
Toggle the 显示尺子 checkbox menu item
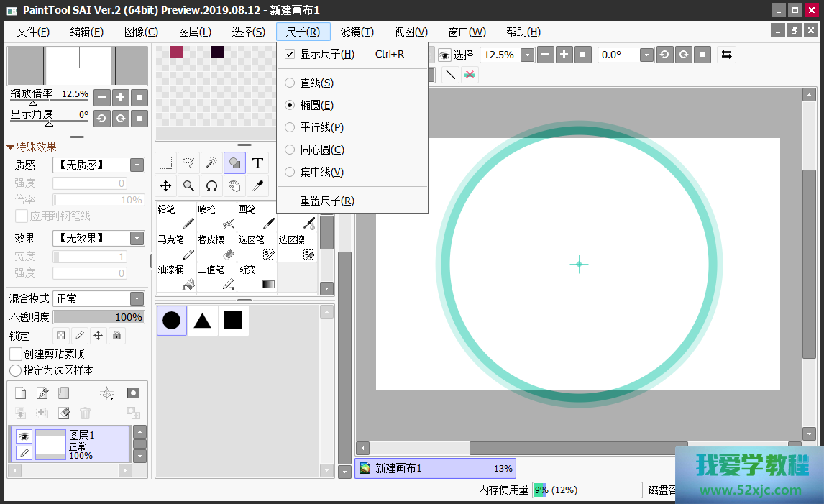(x=290, y=55)
